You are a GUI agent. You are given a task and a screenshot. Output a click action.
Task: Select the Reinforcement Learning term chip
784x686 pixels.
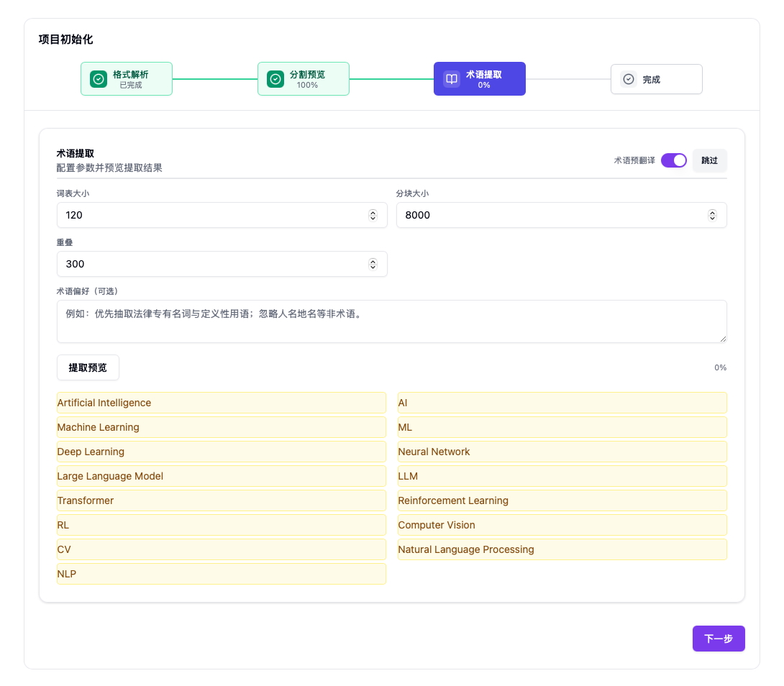tap(562, 500)
